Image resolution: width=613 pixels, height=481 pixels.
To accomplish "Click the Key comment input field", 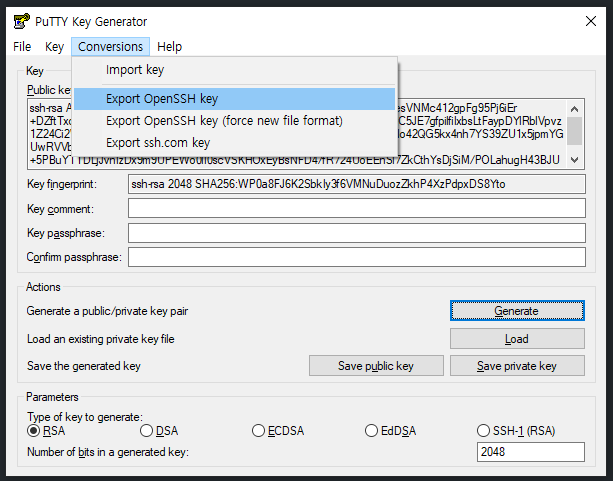I will tap(356, 208).
